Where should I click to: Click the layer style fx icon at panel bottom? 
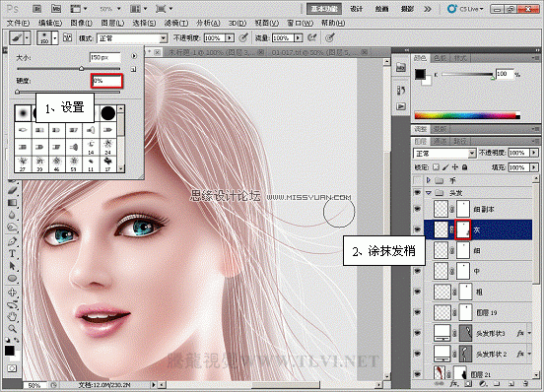pyautogui.click(x=453, y=384)
